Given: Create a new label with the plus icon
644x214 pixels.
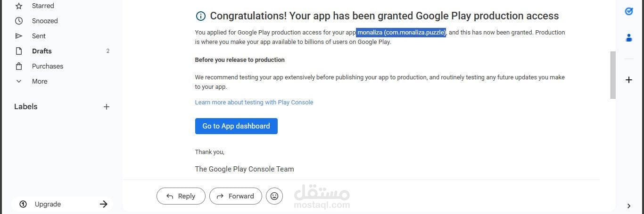Looking at the screenshot, I should click(107, 107).
